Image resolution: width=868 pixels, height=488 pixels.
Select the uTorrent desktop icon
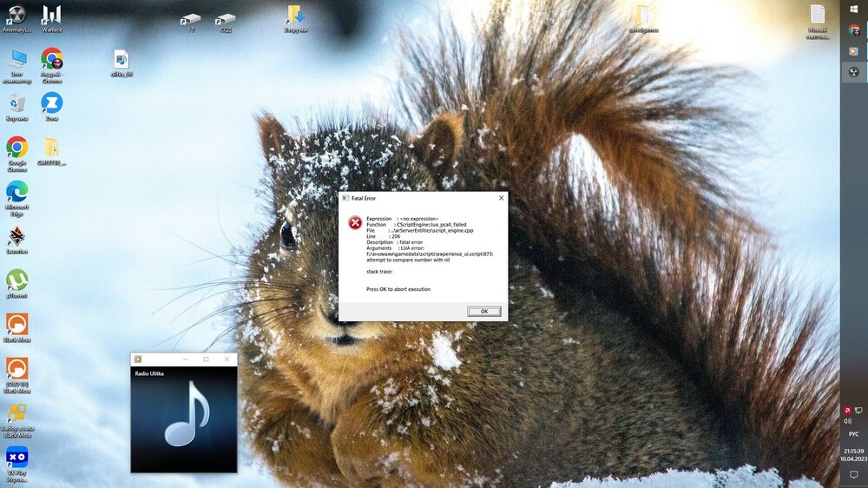[x=16, y=280]
